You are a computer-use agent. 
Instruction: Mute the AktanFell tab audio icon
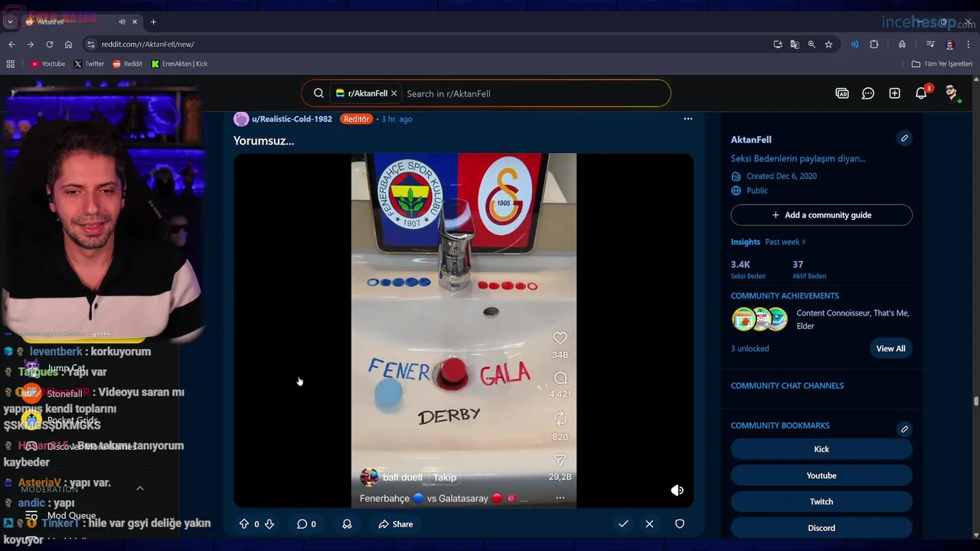click(122, 21)
